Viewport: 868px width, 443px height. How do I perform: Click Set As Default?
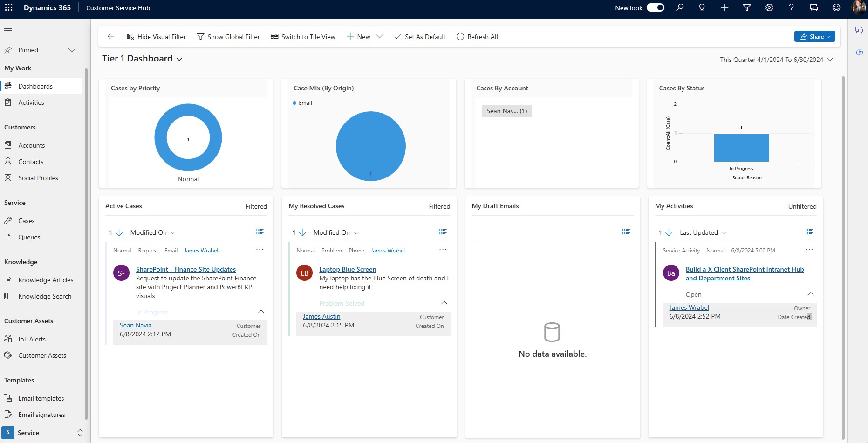click(x=420, y=37)
